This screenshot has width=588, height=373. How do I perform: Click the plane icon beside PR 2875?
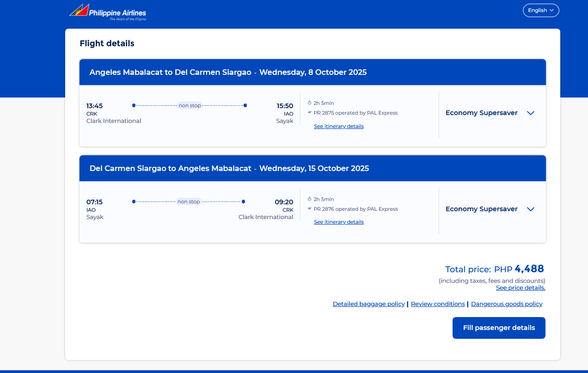310,113
